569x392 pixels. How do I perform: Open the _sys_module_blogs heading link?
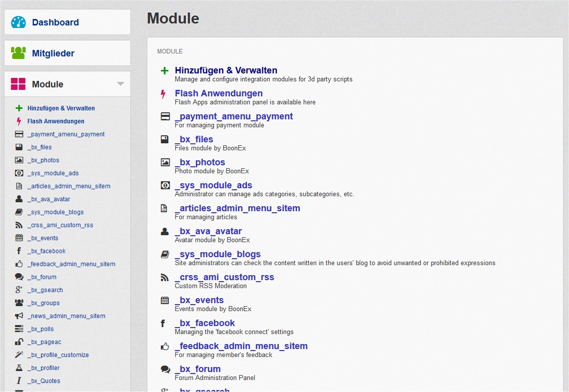[218, 254]
